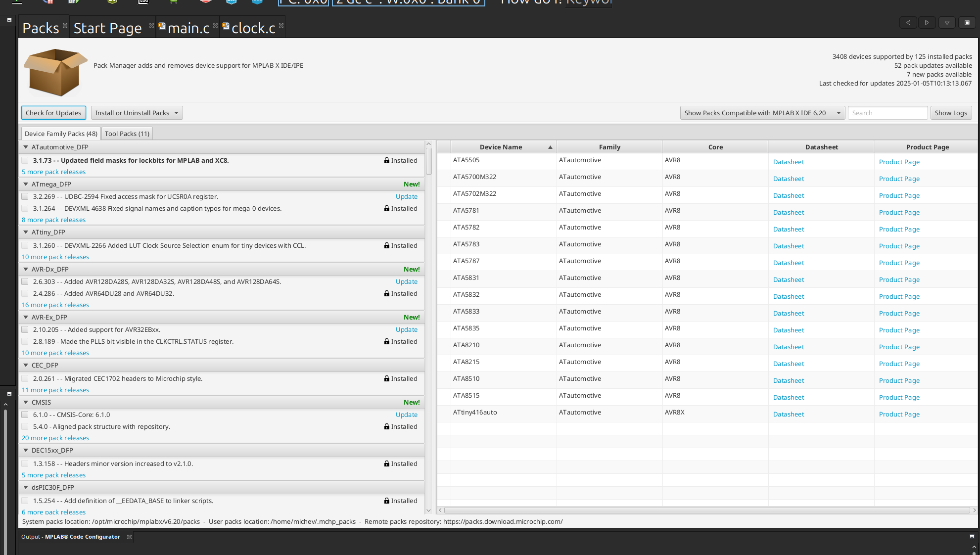
Task: Maximize the editor window using the square icon
Action: click(967, 22)
